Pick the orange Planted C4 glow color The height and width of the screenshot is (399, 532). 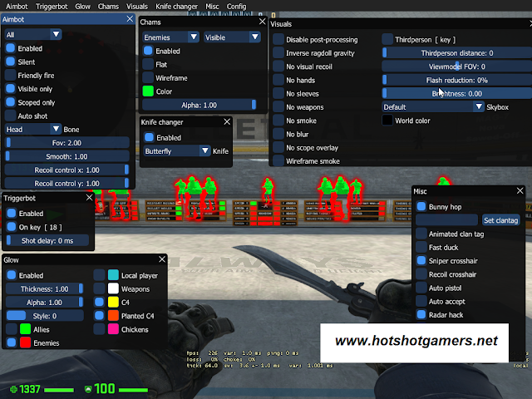click(113, 316)
